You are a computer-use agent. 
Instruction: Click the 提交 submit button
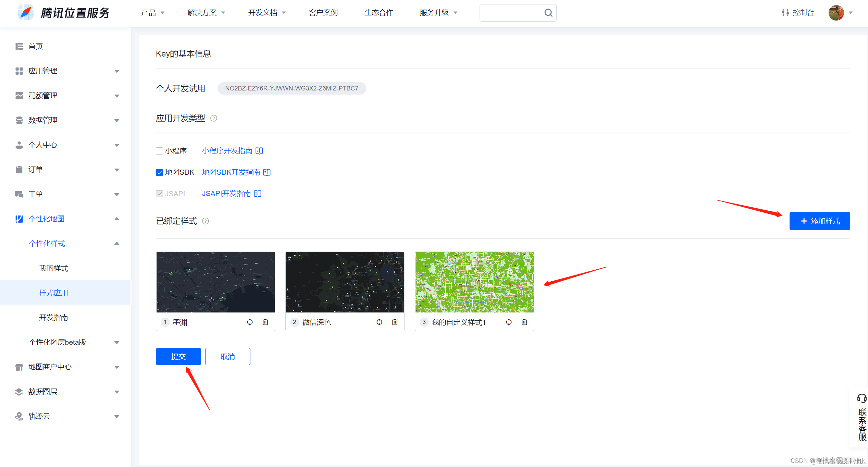click(x=178, y=356)
